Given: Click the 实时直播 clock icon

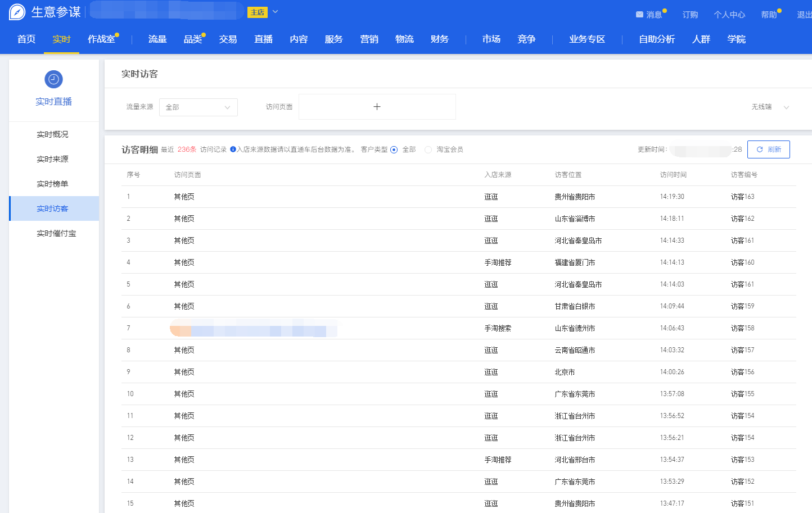Looking at the screenshot, I should pos(53,79).
